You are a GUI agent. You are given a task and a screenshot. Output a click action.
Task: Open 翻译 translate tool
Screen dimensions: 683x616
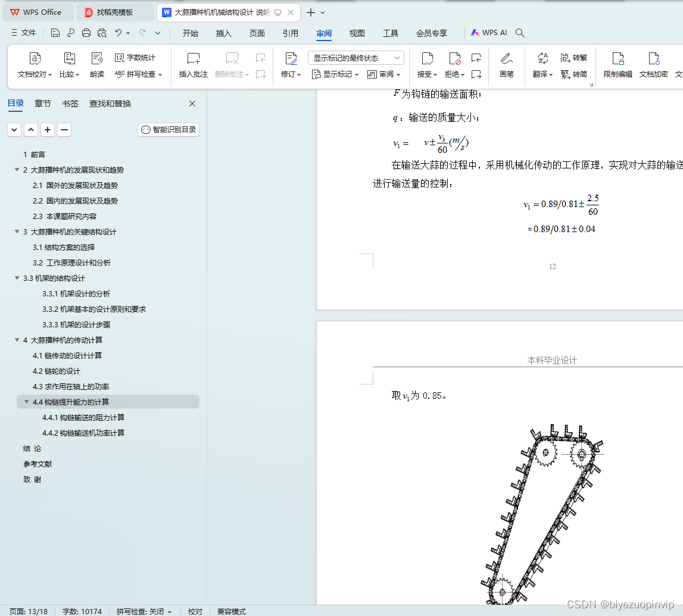coord(542,65)
